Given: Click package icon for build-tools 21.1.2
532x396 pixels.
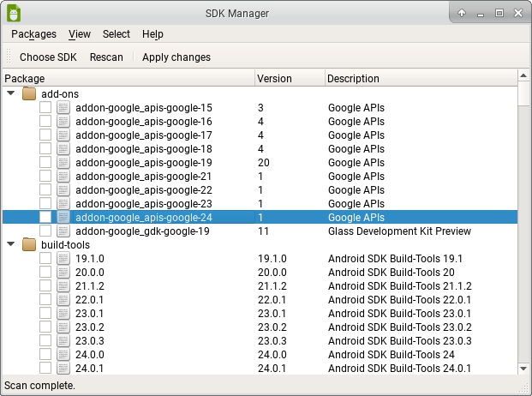Looking at the screenshot, I should click(63, 285).
